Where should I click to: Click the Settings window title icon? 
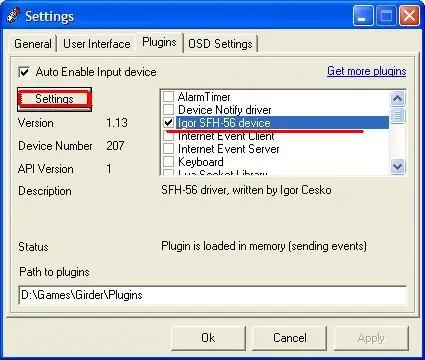tap(13, 16)
